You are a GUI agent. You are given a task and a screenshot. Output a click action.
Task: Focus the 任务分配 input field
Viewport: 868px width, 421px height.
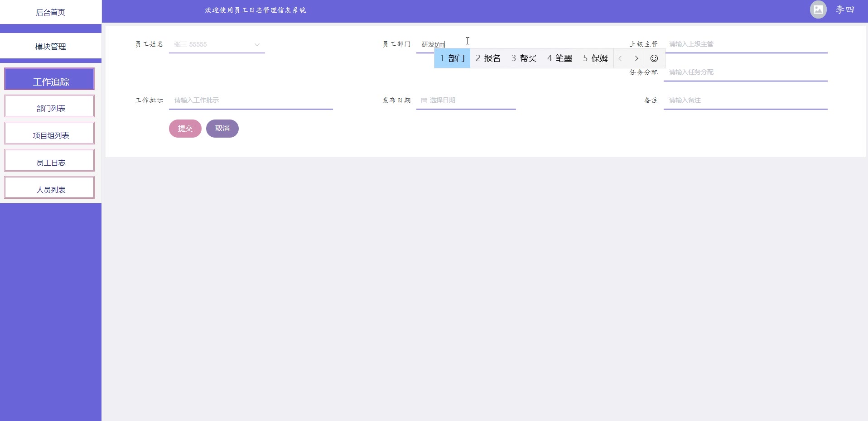pos(746,72)
